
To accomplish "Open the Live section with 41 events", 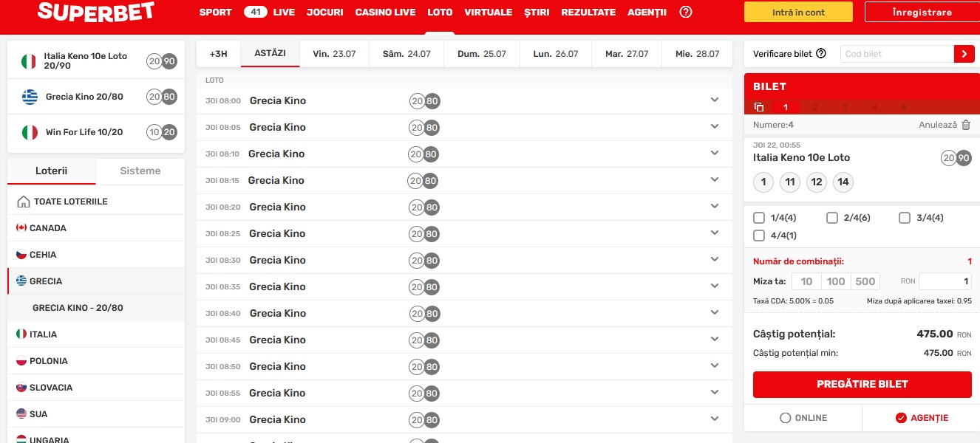I will click(269, 13).
